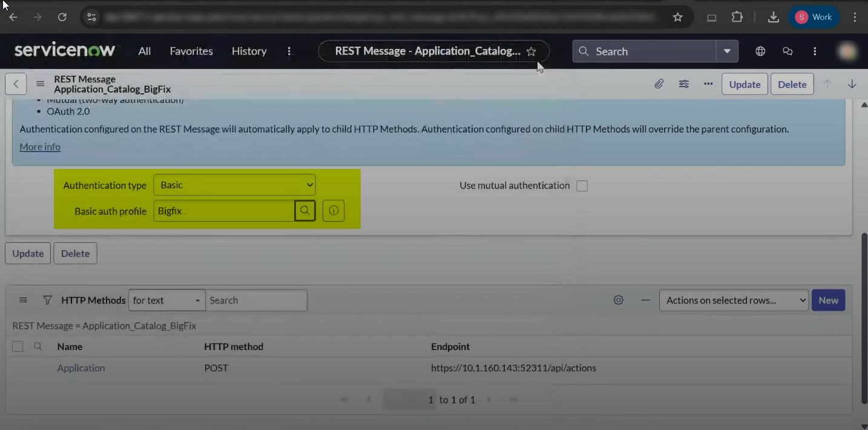Open browser downloads
The height and width of the screenshot is (430, 868).
(x=773, y=17)
